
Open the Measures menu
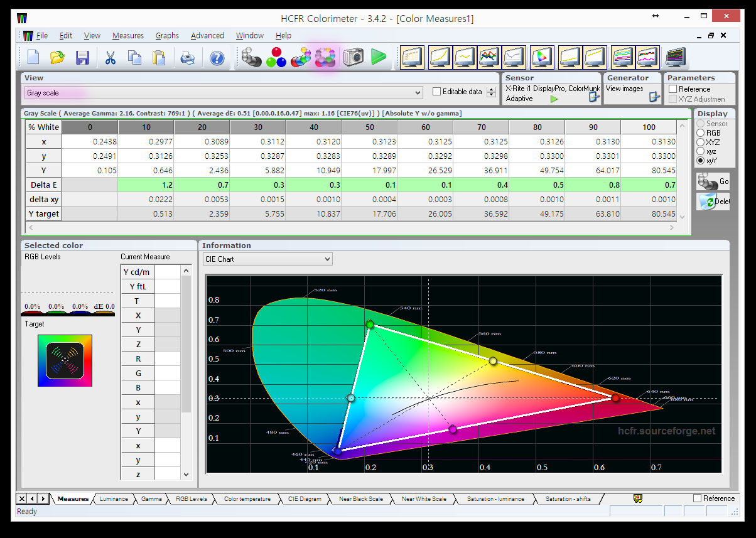tap(127, 36)
